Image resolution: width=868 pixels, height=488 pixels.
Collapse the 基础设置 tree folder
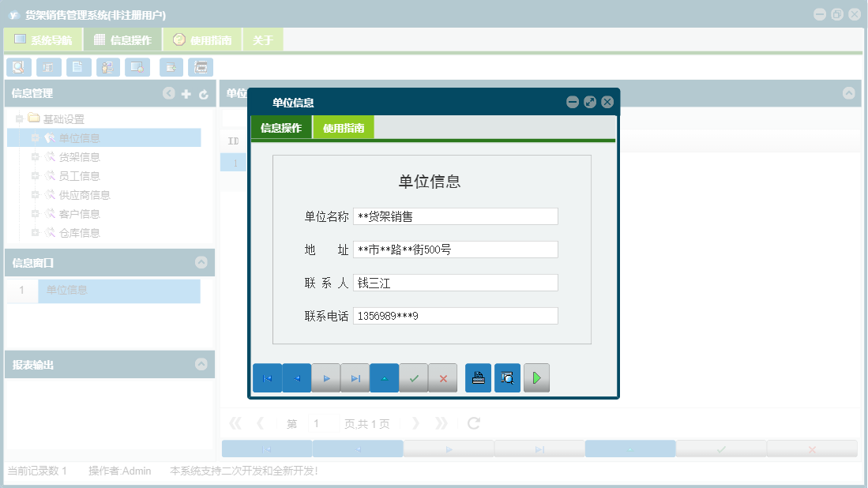[x=17, y=118]
